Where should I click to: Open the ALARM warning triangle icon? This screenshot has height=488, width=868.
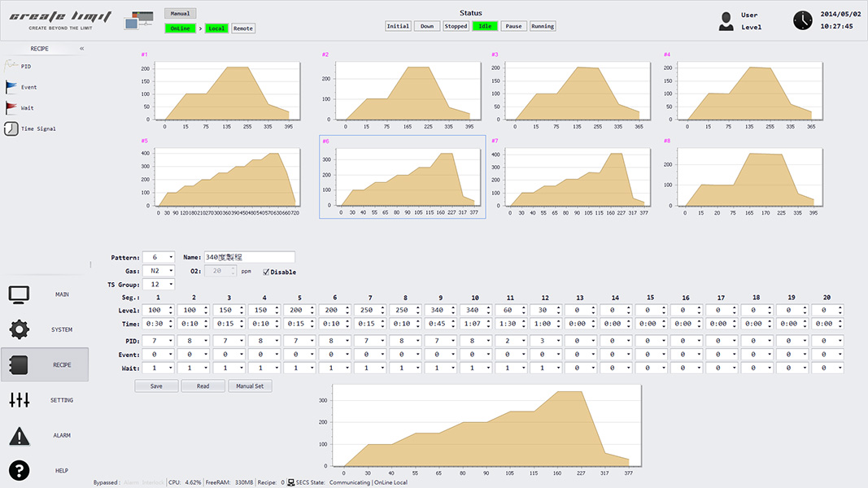coord(19,435)
